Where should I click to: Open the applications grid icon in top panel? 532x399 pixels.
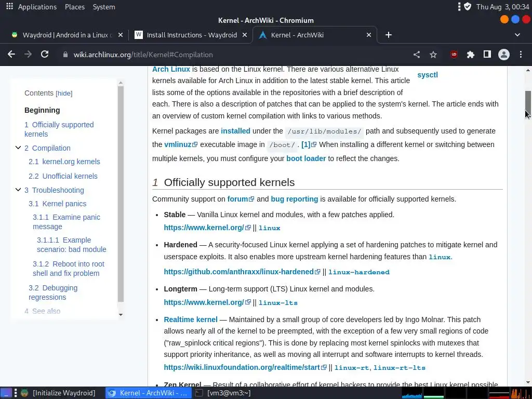9,6
